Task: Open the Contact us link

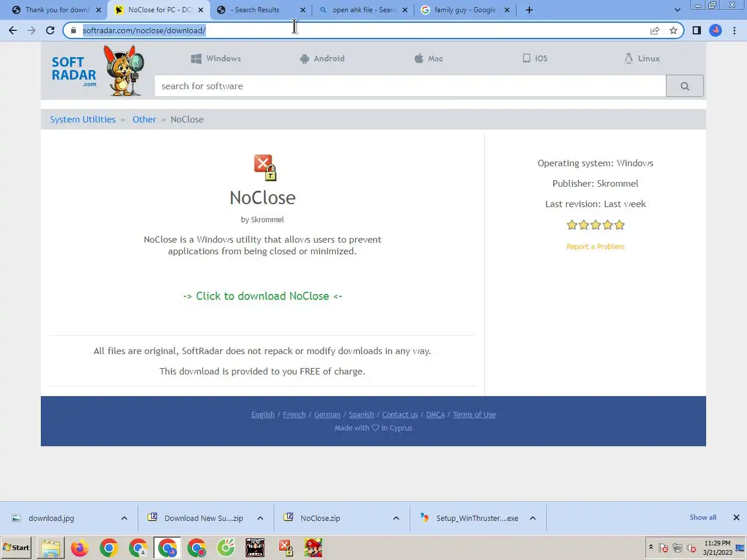Action: [x=400, y=415]
